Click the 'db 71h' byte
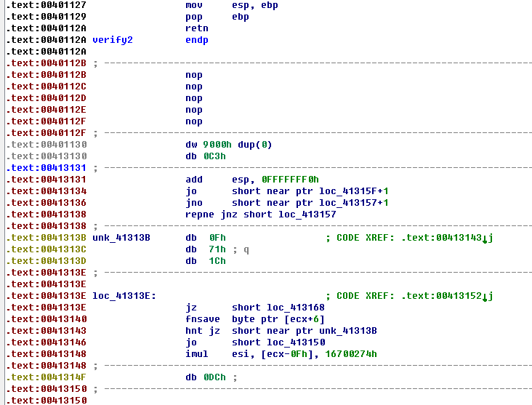 pos(205,249)
